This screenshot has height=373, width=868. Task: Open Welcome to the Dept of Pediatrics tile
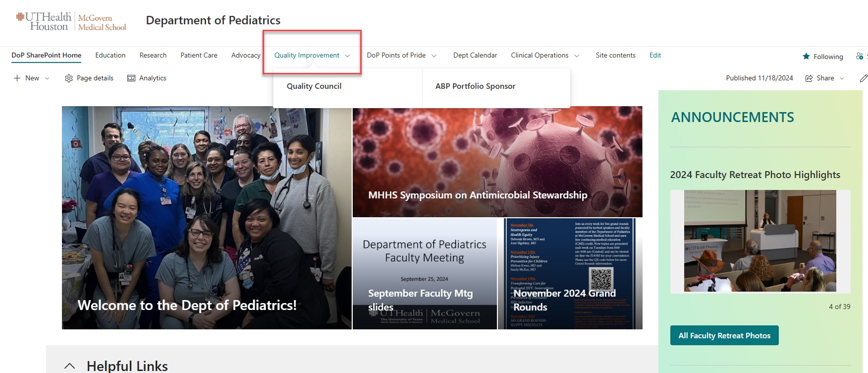(207, 218)
